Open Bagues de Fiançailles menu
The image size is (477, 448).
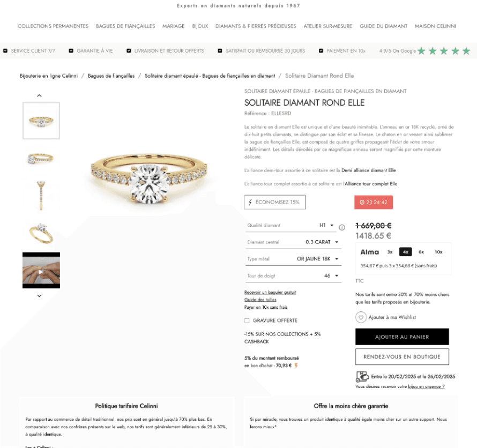(x=125, y=26)
